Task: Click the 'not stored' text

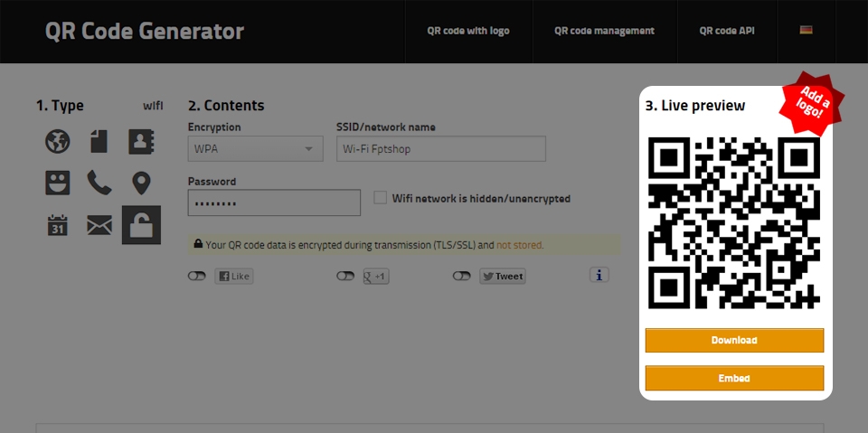Action: 519,245
